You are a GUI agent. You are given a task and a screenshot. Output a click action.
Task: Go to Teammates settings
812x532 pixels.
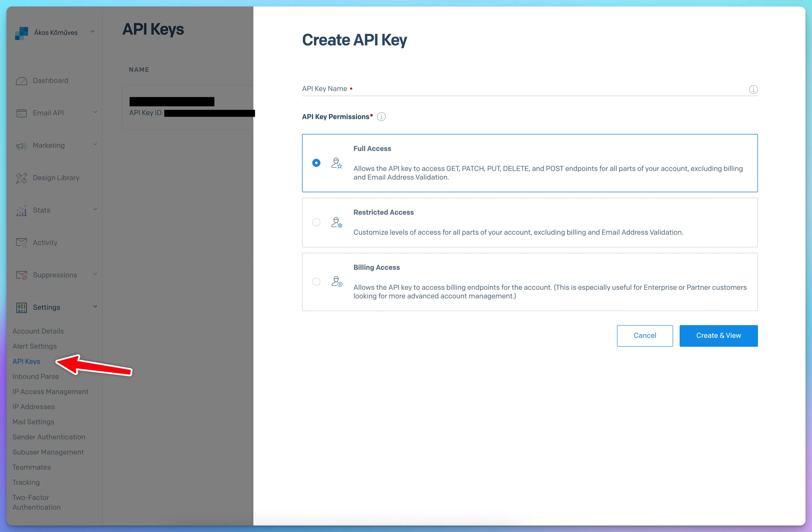31,467
